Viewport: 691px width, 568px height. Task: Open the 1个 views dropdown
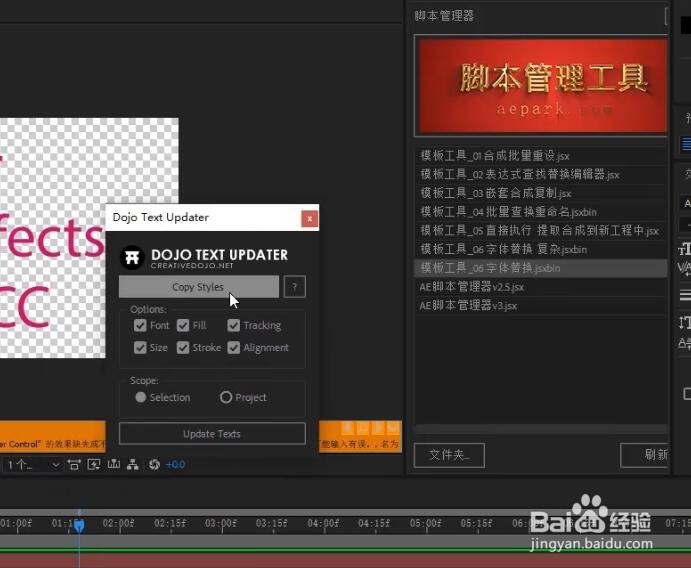point(33,464)
